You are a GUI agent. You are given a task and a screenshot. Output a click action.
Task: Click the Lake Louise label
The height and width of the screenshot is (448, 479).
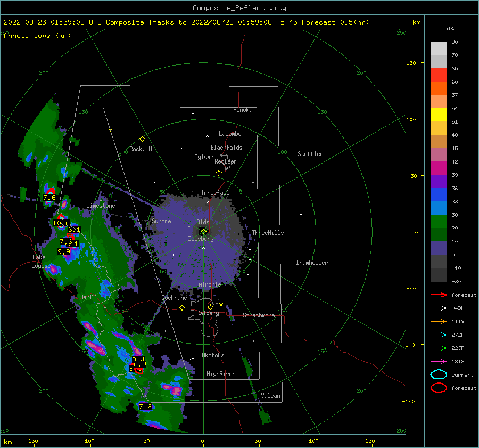pos(40,262)
